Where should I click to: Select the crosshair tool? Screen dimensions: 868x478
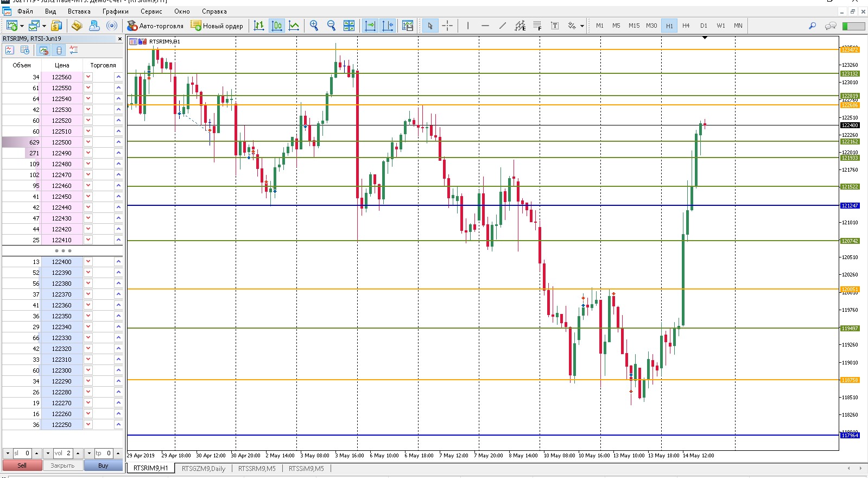click(447, 26)
